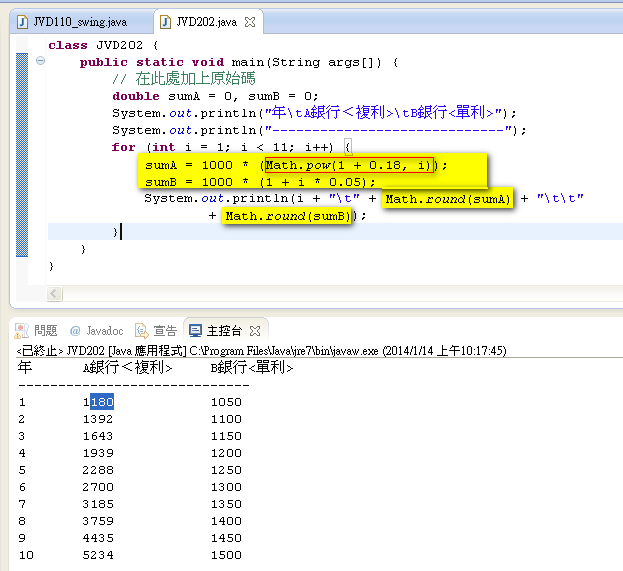Collapse the main method fold marker
The width and height of the screenshot is (623, 571).
pyautogui.click(x=40, y=61)
